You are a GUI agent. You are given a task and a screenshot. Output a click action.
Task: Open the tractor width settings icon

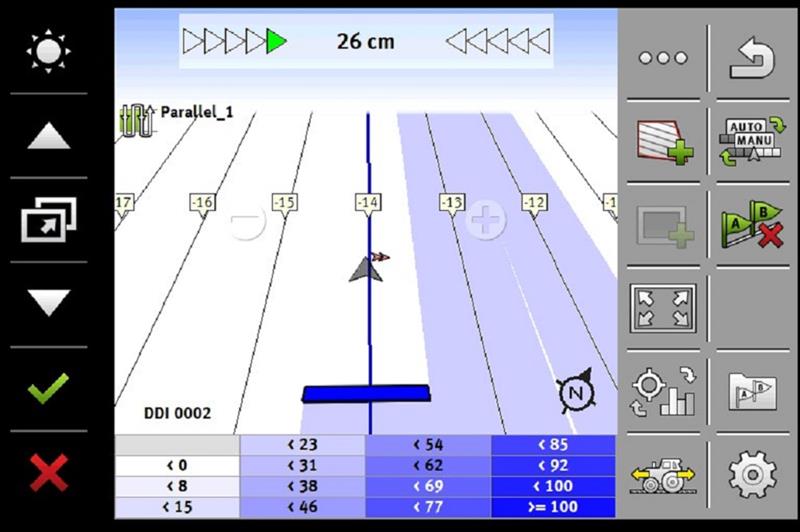point(663,476)
